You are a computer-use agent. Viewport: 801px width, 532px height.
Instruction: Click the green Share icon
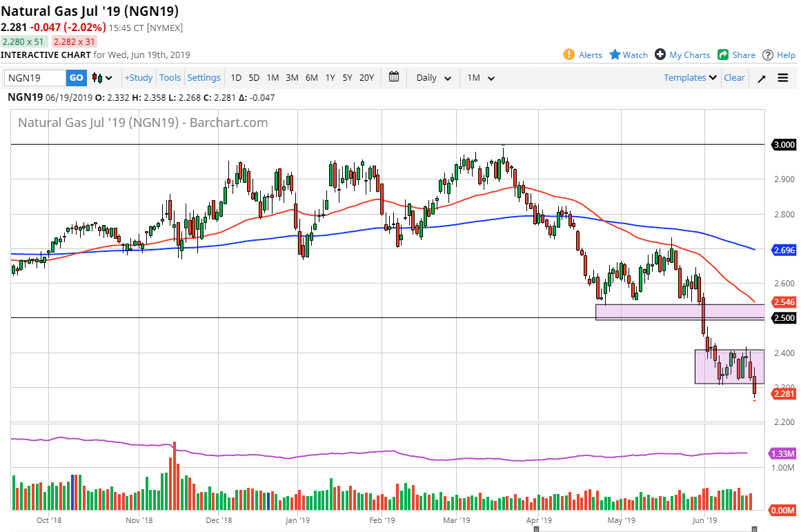click(x=723, y=55)
